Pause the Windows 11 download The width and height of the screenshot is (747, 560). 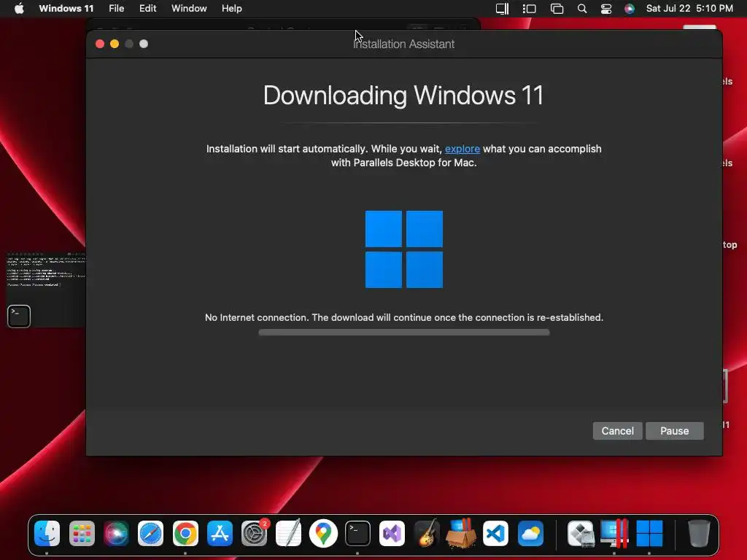coord(674,431)
